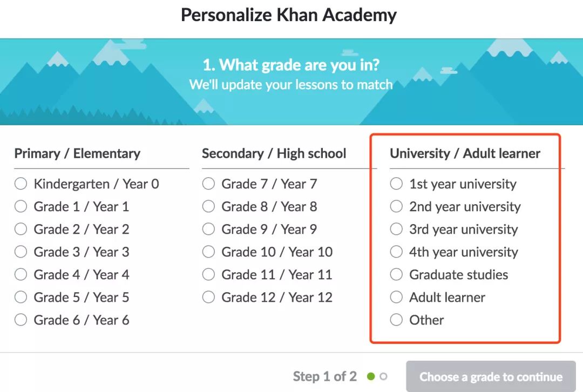Choose Adult learner radio button
Screen dimensions: 583x392
coord(397,298)
